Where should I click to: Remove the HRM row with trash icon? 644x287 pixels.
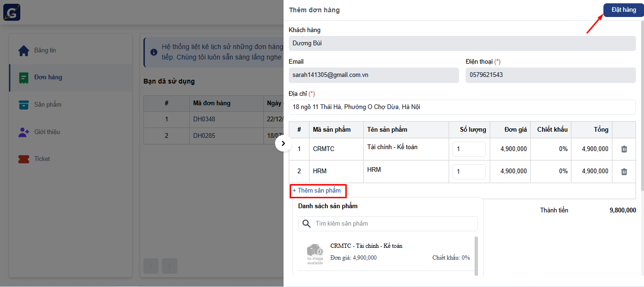[624, 172]
